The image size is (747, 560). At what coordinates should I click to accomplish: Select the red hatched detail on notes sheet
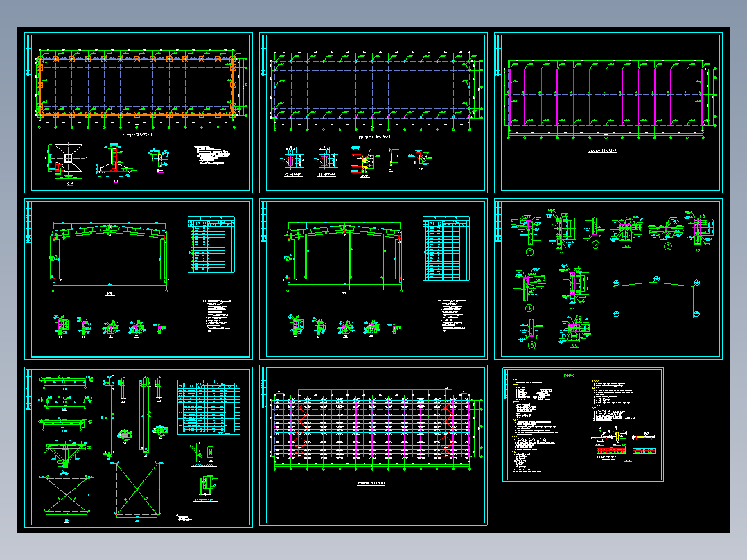tap(610, 450)
